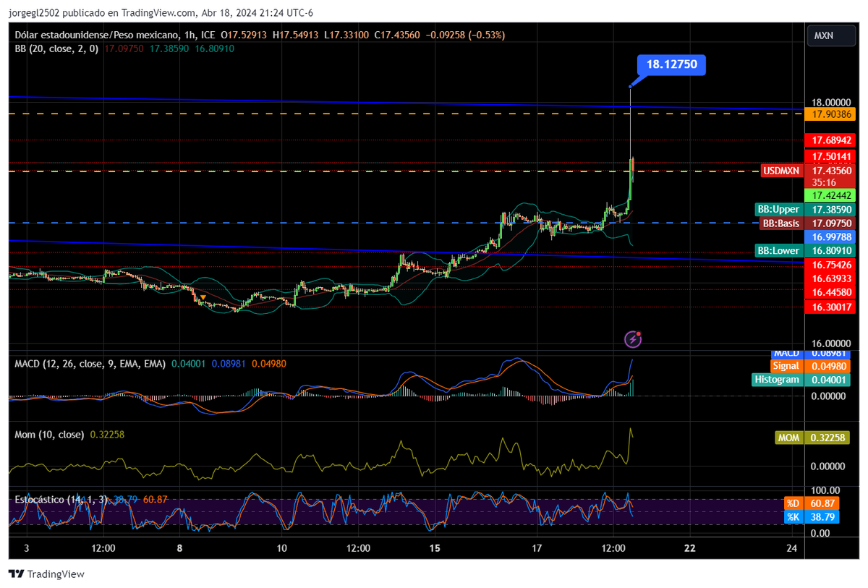Click the red 16.30017 price label
868x588 pixels.
832,307
